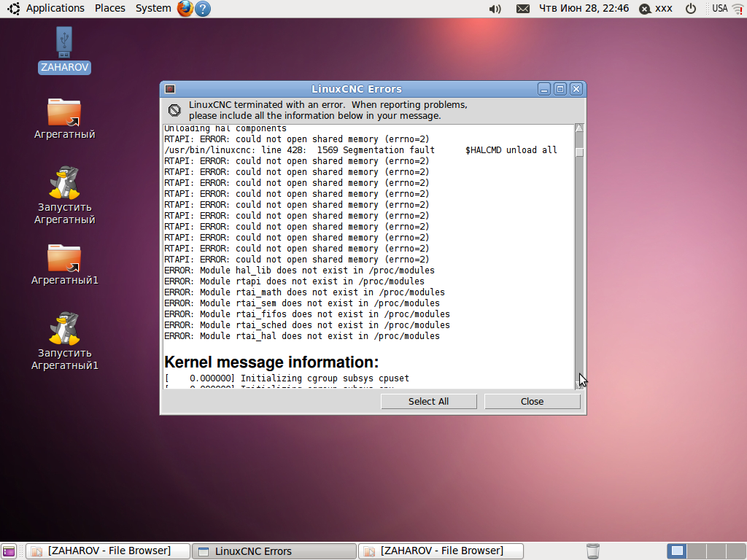
Task: Select the Запустить Агрегатный1 launcher icon
Action: pyautogui.click(x=64, y=341)
